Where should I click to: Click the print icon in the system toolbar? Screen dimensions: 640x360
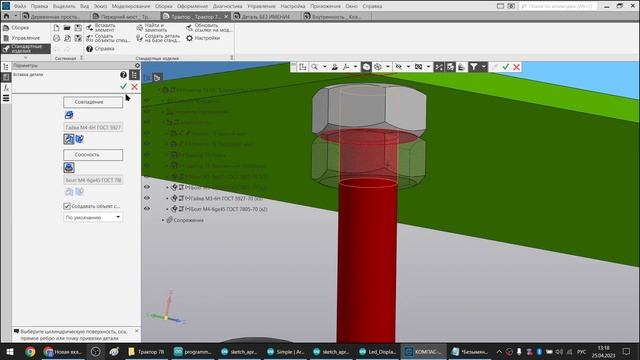[x=56, y=38]
